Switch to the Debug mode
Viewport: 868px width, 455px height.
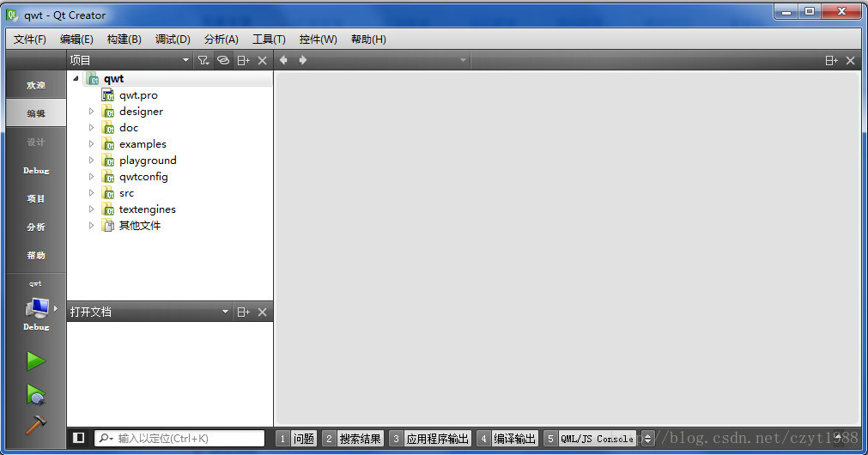(36, 170)
